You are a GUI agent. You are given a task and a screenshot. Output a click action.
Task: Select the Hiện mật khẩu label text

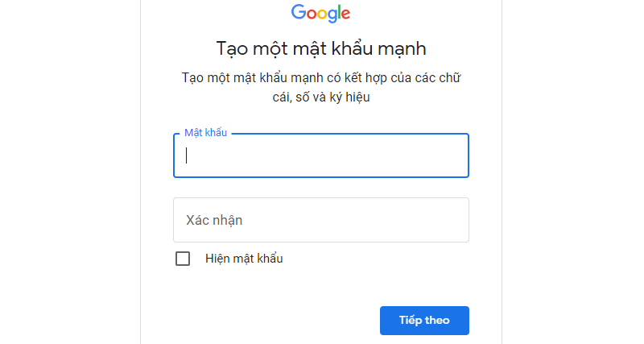[244, 259]
